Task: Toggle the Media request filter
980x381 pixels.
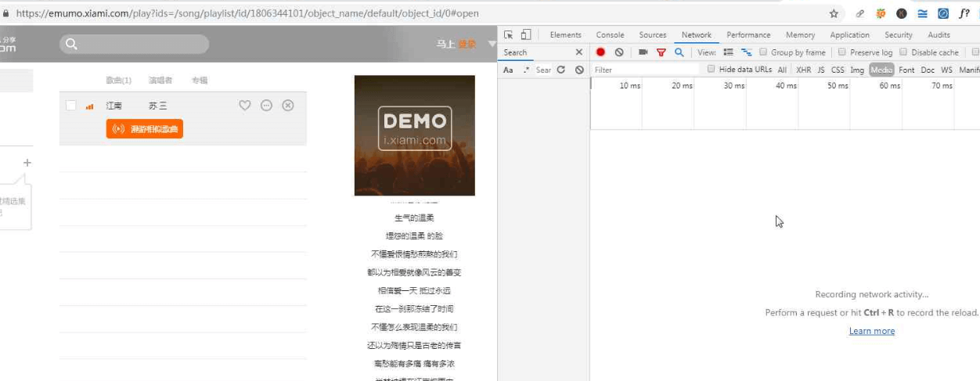Action: tap(881, 70)
